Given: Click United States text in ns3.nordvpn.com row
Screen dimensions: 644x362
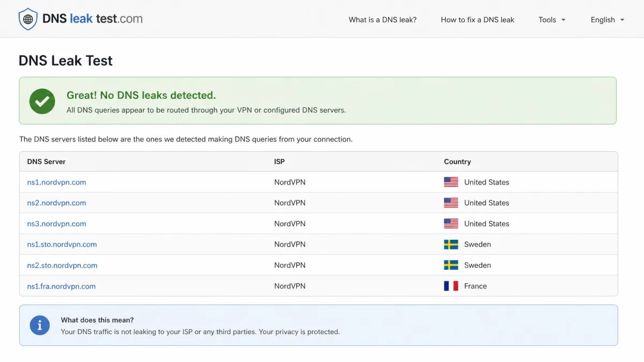Looking at the screenshot, I should (x=487, y=224).
